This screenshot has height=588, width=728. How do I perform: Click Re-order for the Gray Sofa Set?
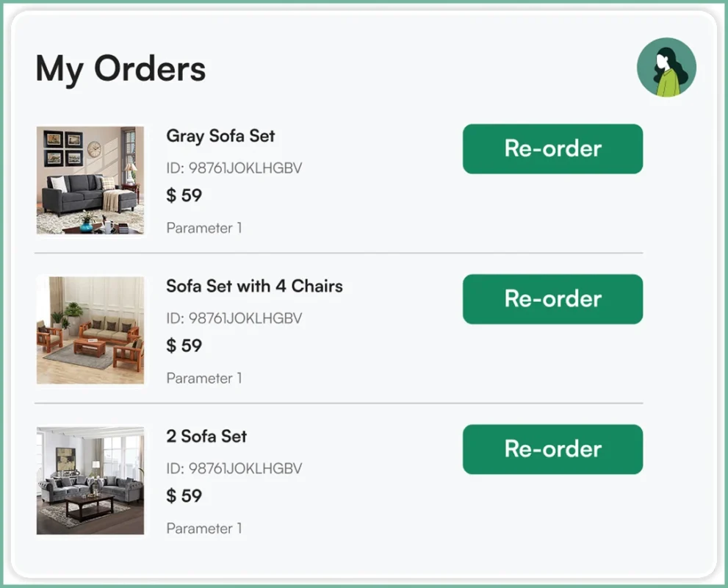(552, 148)
